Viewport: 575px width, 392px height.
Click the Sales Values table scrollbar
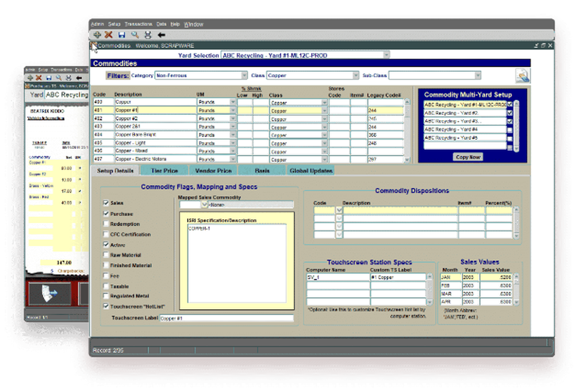tap(516, 289)
